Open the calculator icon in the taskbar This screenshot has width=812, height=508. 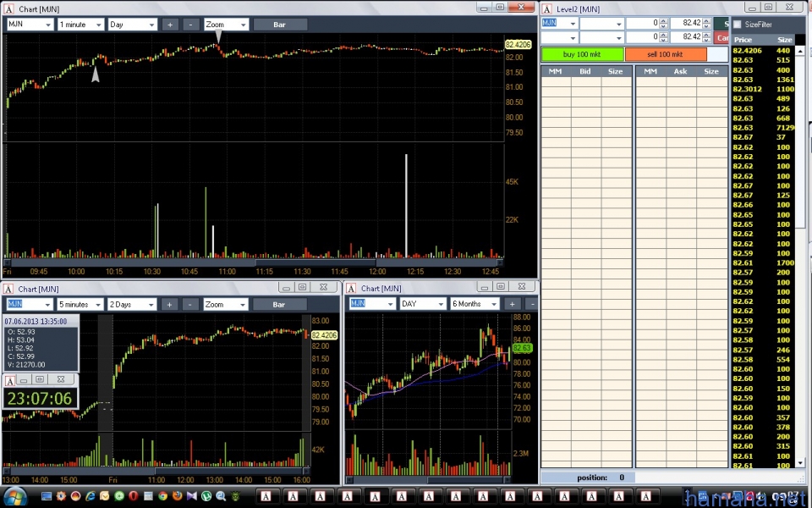(x=148, y=496)
